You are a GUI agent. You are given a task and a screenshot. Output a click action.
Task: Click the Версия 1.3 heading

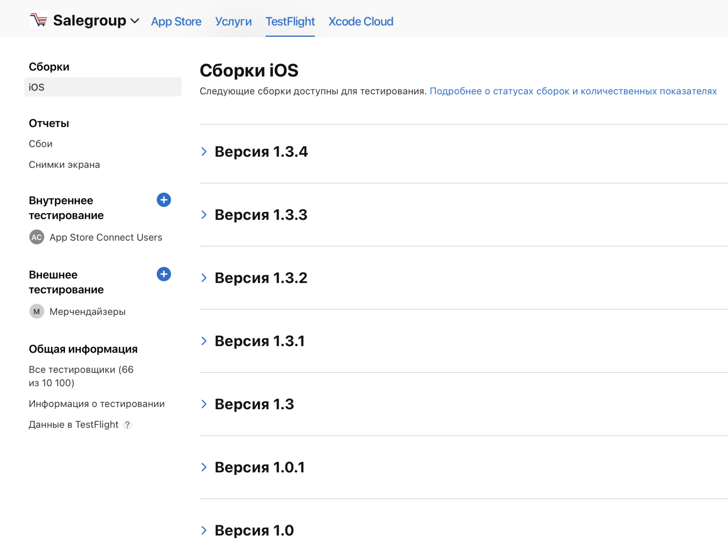click(x=254, y=404)
